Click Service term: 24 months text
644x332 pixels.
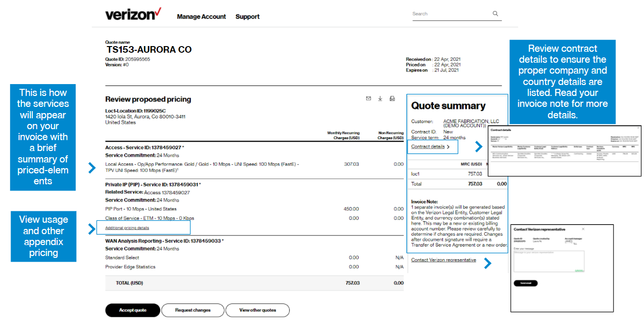pos(439,138)
